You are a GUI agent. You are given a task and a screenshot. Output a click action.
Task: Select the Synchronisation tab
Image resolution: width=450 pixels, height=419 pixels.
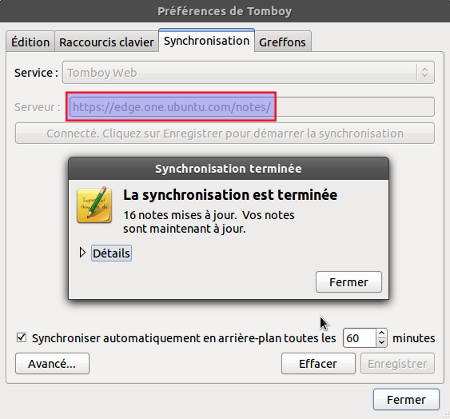click(207, 41)
